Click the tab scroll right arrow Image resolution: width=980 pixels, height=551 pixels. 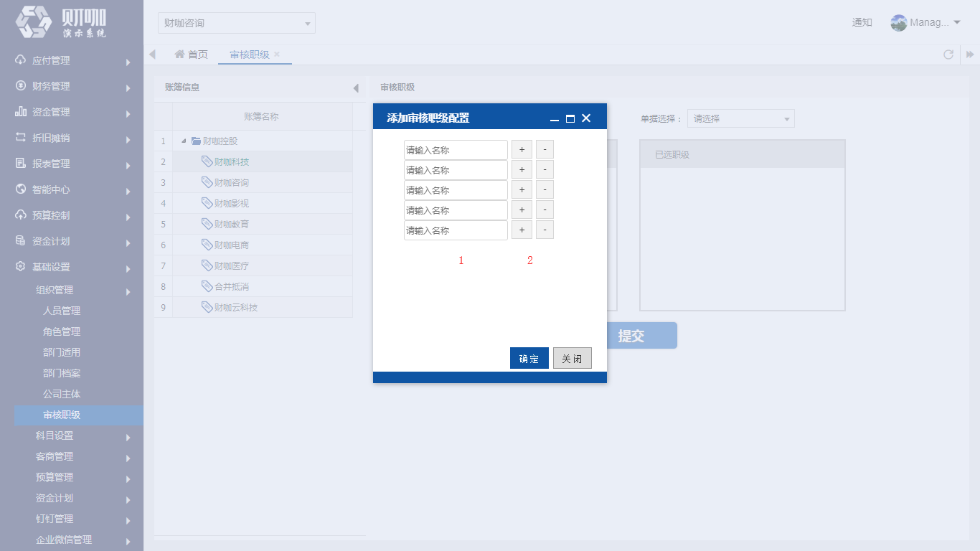pos(970,55)
